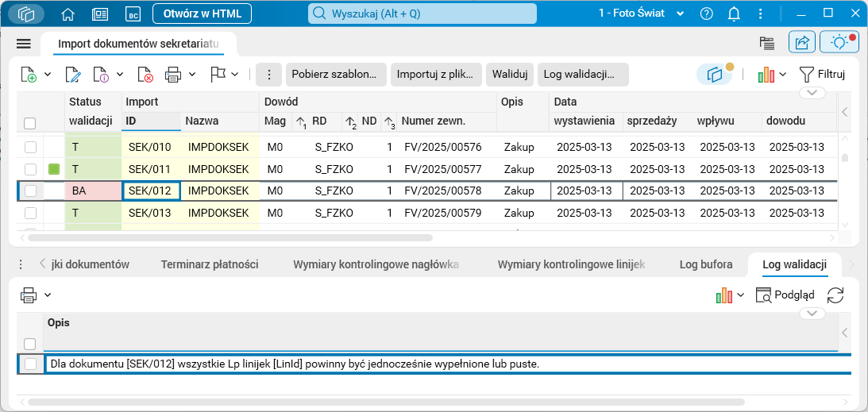Click the upper table horizontal scrollbar
868x412 pixels.
pos(230,238)
